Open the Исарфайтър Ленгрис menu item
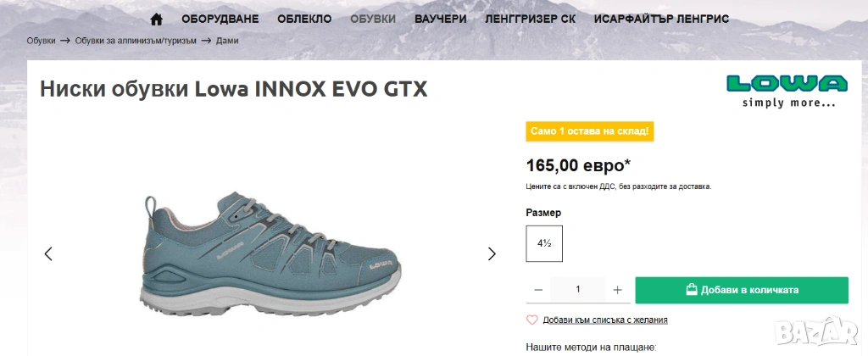Image resolution: width=868 pixels, height=356 pixels. click(x=661, y=19)
